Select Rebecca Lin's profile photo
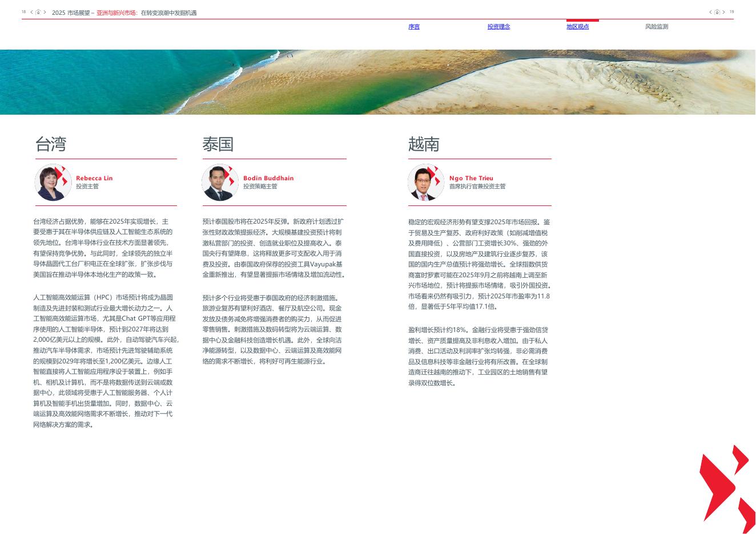The height and width of the screenshot is (534, 756). [x=53, y=183]
